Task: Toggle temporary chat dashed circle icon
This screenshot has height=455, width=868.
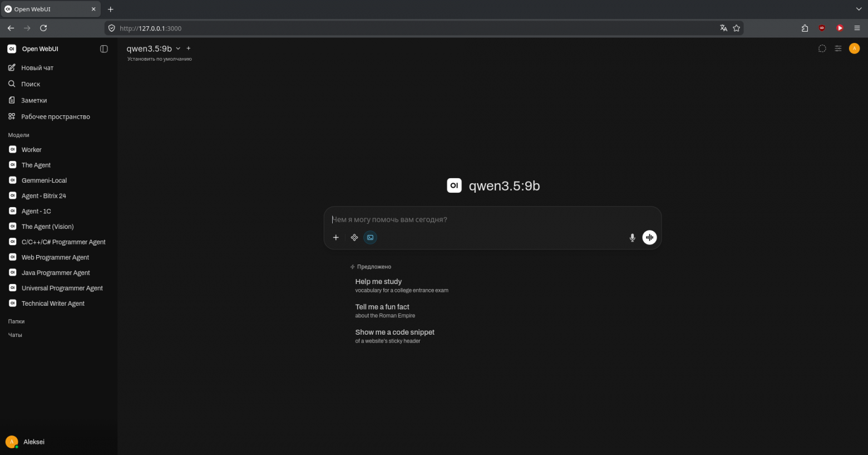Action: click(822, 49)
